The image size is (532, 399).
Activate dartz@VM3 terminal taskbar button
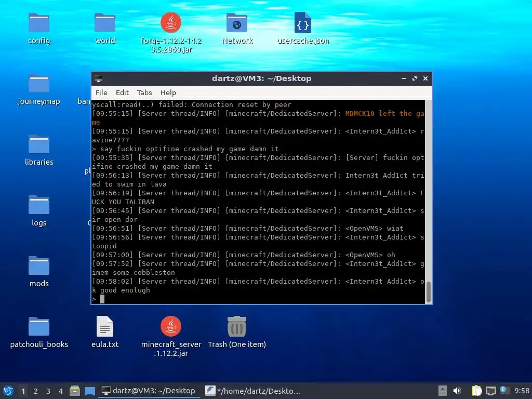click(x=149, y=391)
